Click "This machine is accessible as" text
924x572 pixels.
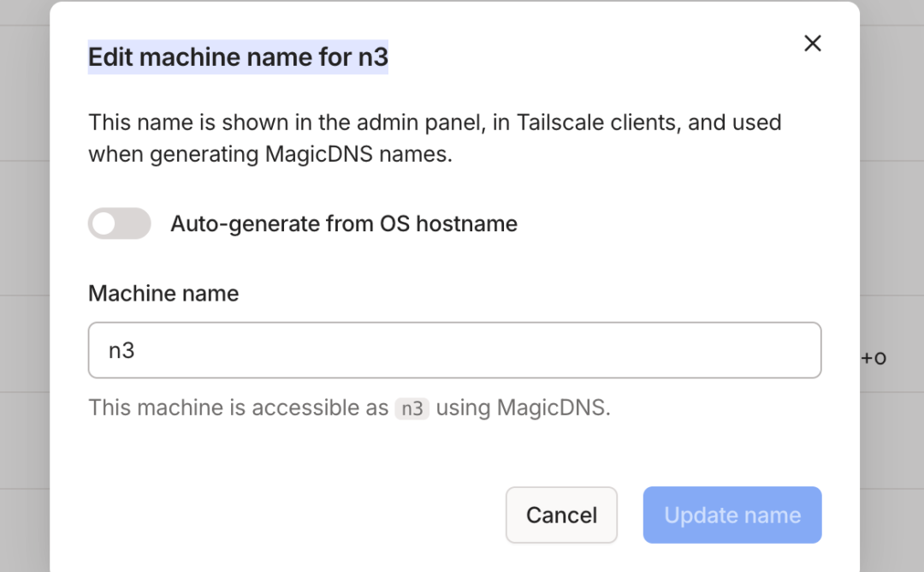point(238,408)
